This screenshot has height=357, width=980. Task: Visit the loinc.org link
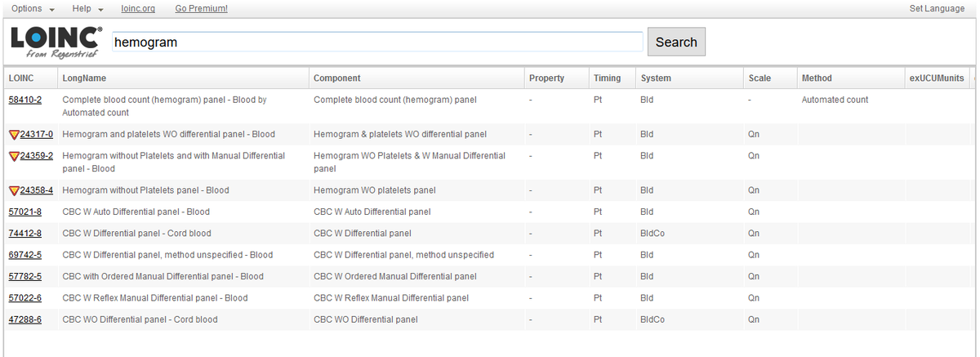pos(137,8)
